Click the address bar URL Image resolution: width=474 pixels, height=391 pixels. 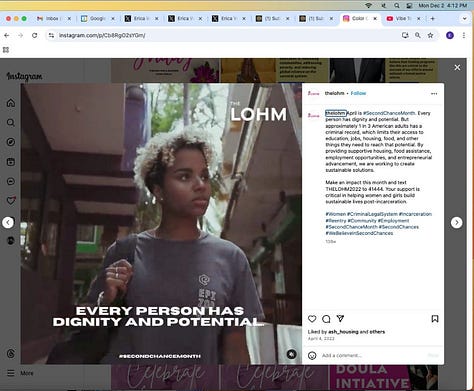coord(102,35)
